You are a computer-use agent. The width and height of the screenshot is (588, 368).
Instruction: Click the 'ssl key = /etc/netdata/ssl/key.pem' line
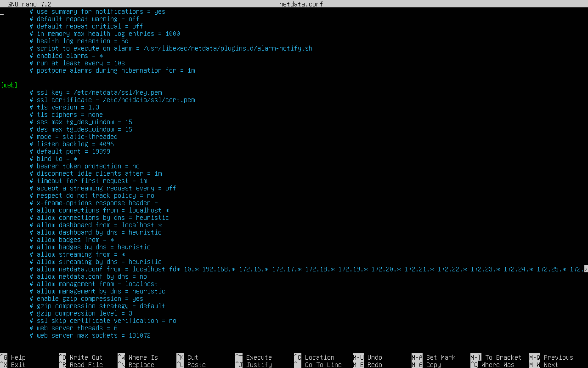[96, 92]
